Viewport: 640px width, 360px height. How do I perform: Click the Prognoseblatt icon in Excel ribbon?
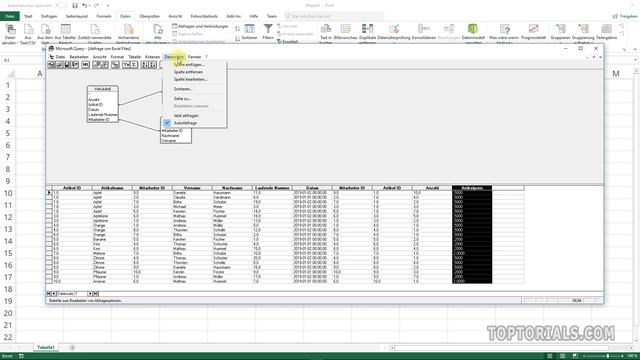click(x=533, y=29)
